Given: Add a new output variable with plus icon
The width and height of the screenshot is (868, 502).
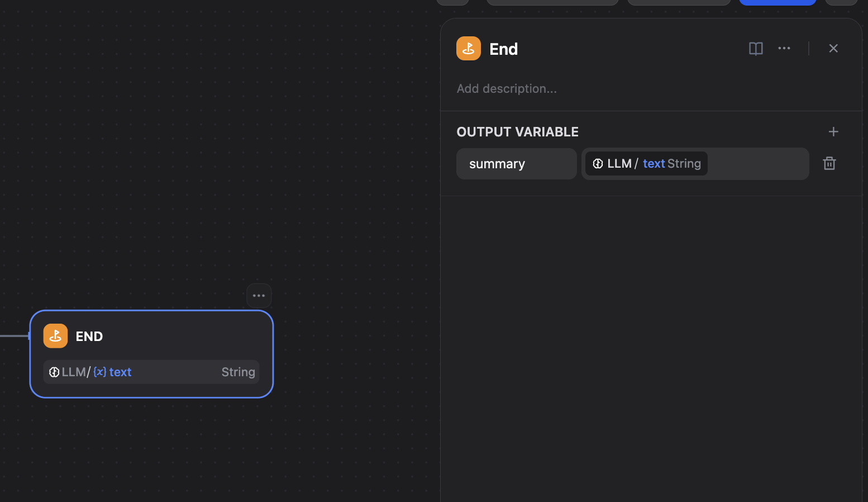Looking at the screenshot, I should click(x=833, y=132).
